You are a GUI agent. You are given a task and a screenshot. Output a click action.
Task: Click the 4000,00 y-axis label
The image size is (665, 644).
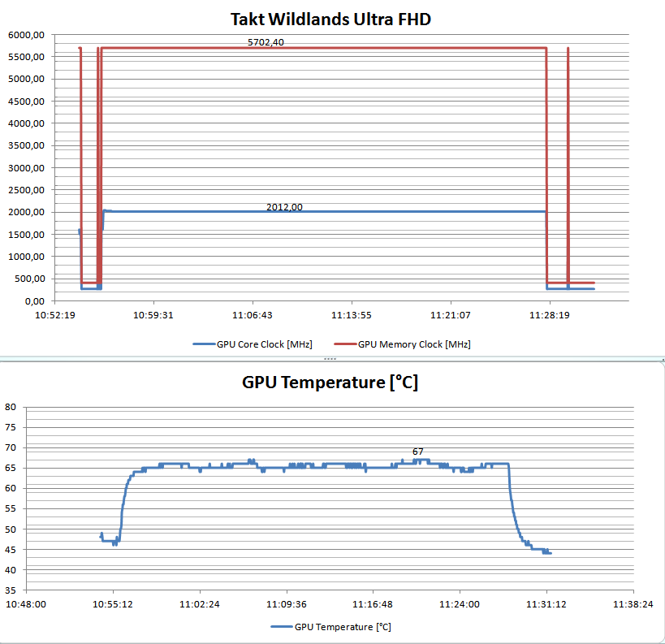26,123
